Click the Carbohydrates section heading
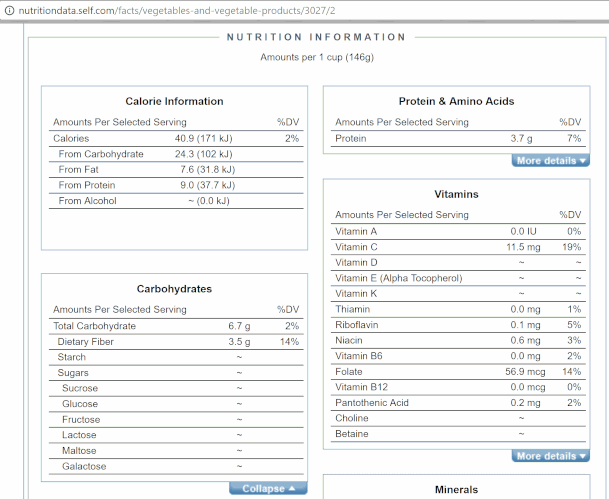 point(174,289)
